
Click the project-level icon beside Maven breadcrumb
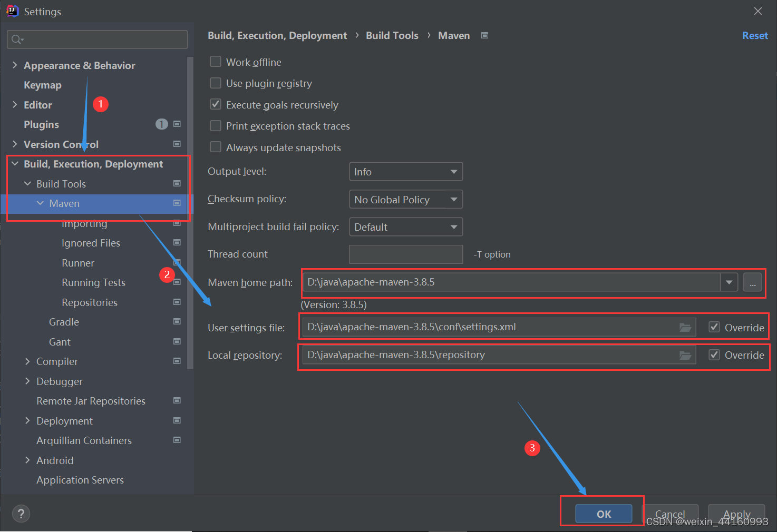click(x=484, y=35)
